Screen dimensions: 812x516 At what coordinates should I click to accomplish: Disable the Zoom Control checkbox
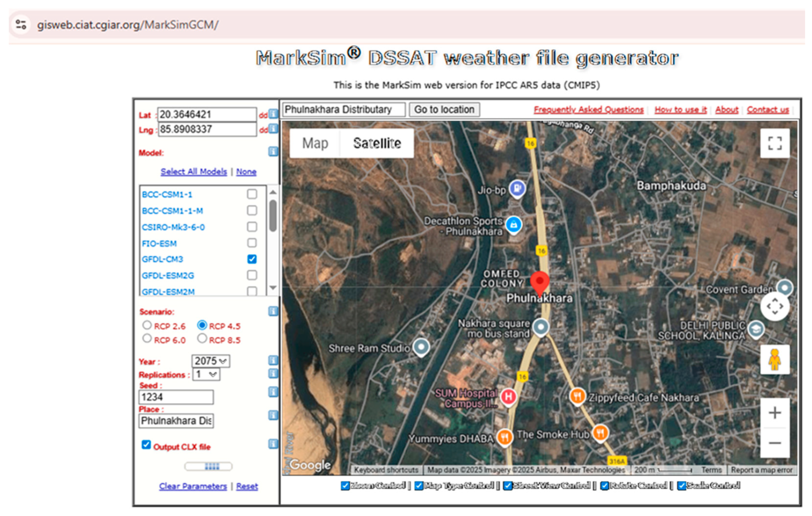click(345, 486)
